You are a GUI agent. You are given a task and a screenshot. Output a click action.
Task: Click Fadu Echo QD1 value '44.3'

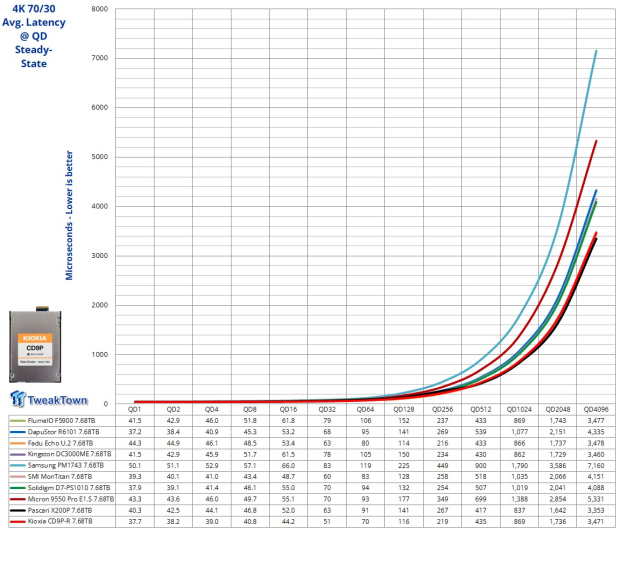135,443
